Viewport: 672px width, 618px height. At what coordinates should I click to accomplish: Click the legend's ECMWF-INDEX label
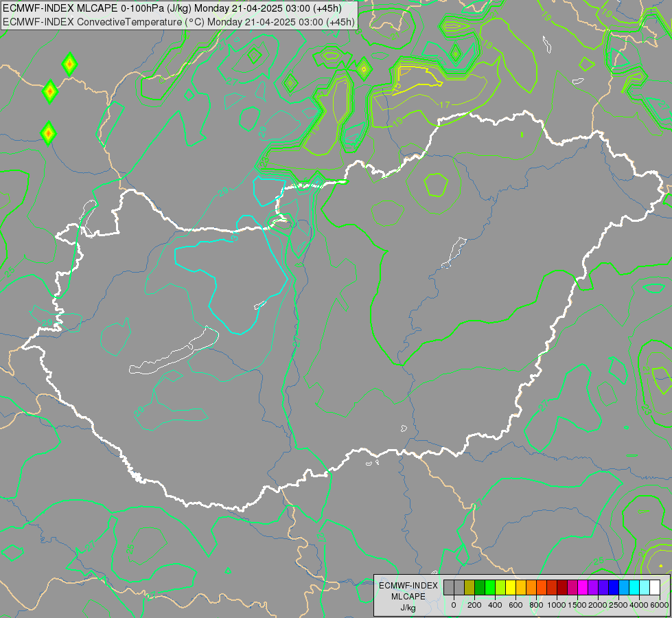(x=408, y=586)
